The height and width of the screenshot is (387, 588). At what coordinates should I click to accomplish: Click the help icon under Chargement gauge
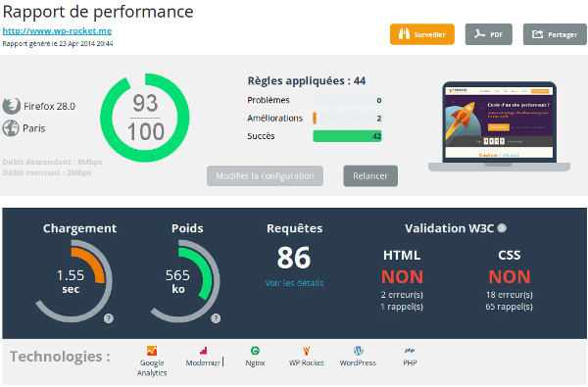point(109,318)
